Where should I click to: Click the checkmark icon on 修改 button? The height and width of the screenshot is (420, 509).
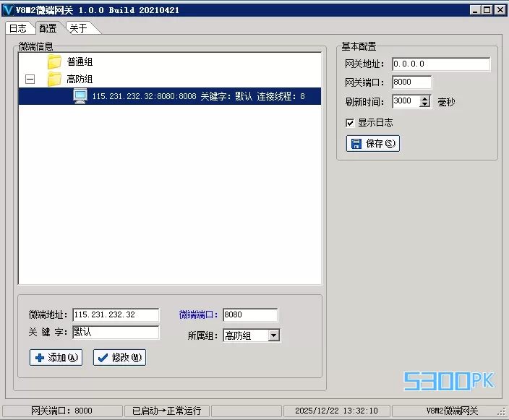click(x=103, y=358)
